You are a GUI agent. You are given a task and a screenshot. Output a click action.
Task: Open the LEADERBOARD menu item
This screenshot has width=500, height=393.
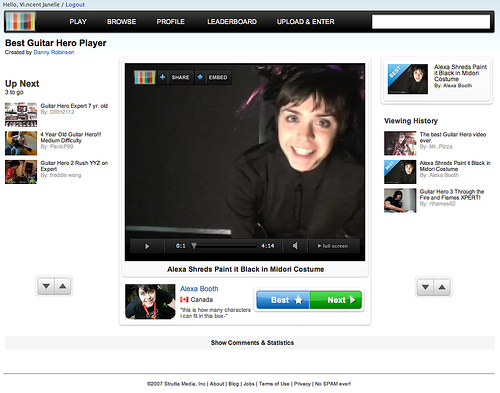coord(232,22)
